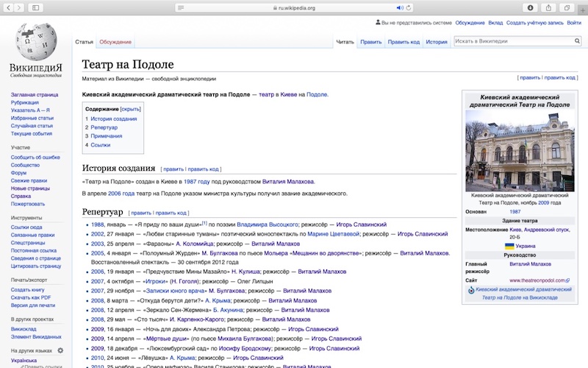Viewport: 588px width, 368px height.
Task: Open Киеве link in intro sentence
Action: [x=288, y=95]
